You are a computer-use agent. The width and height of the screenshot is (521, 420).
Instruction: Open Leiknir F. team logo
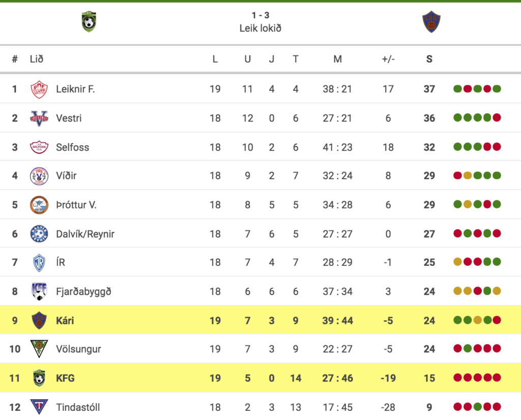[39, 89]
